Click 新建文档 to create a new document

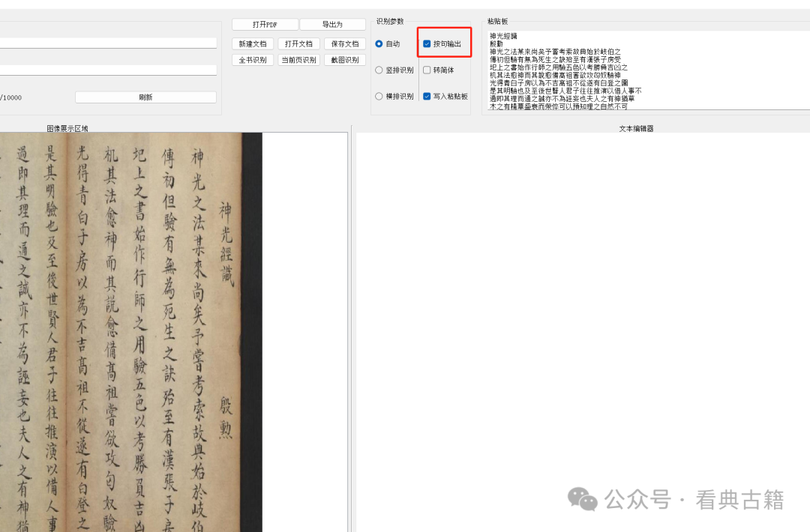[x=253, y=43]
